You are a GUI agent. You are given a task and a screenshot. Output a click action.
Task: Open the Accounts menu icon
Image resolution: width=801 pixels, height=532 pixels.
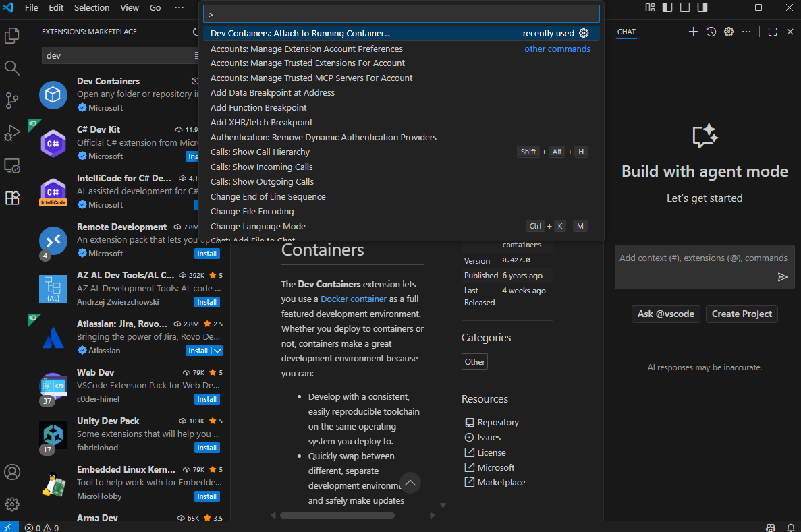(11, 472)
